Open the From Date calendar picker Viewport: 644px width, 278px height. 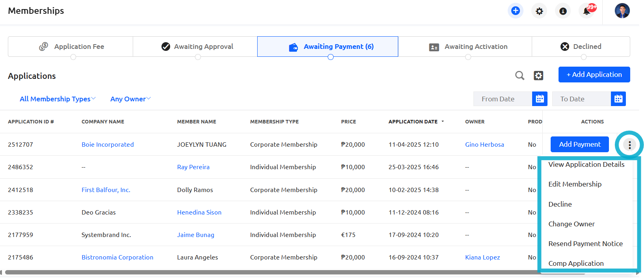pos(540,99)
